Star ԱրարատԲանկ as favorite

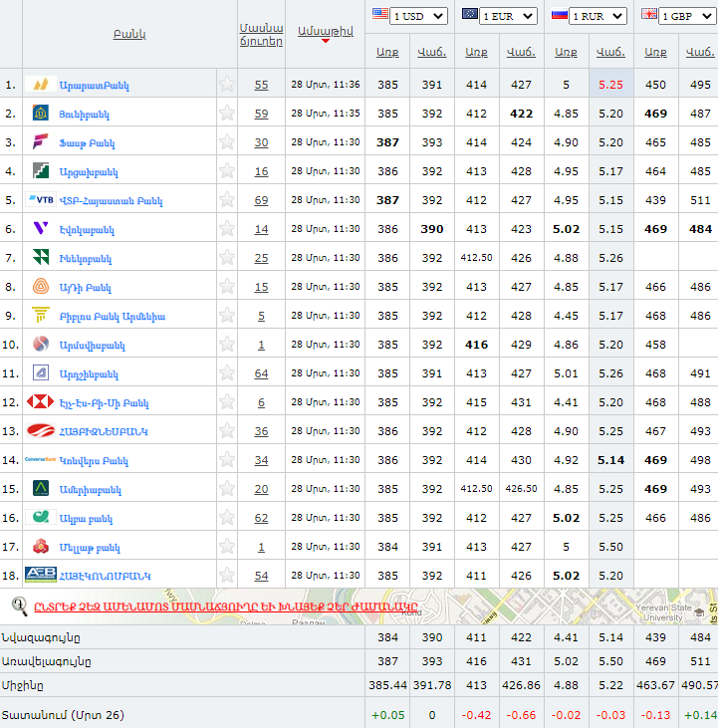pos(227,84)
